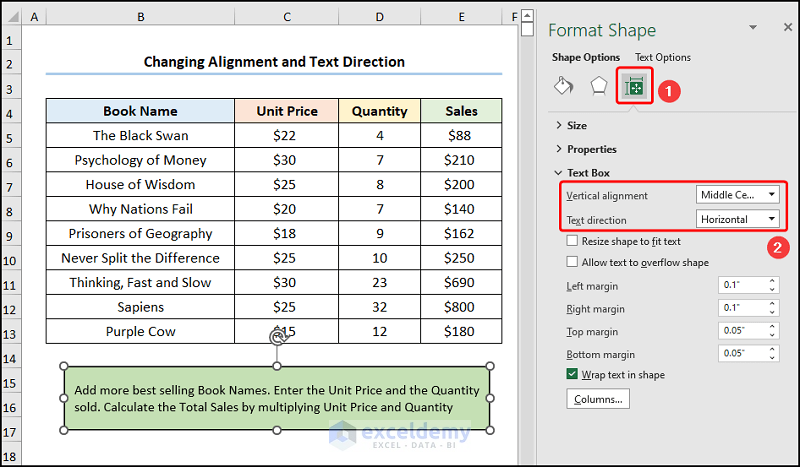This screenshot has width=800, height=467.
Task: Expand the Properties section
Action: pyautogui.click(x=586, y=149)
